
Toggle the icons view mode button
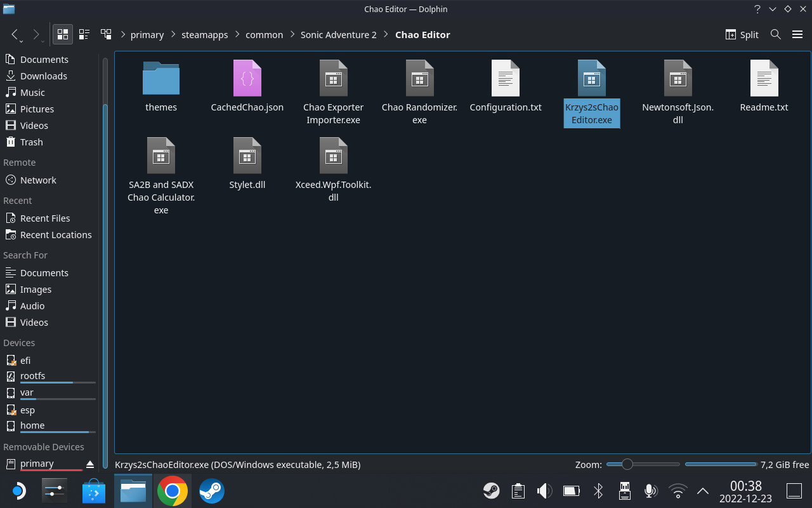click(x=62, y=34)
